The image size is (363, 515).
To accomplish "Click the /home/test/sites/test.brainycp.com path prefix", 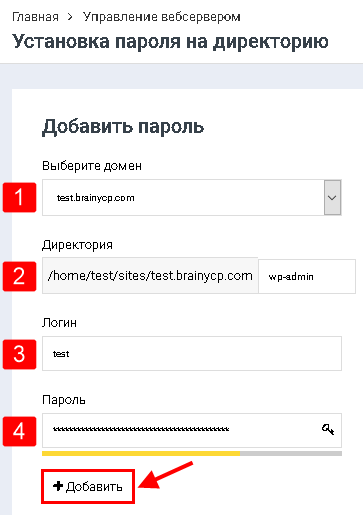I will (x=150, y=276).
